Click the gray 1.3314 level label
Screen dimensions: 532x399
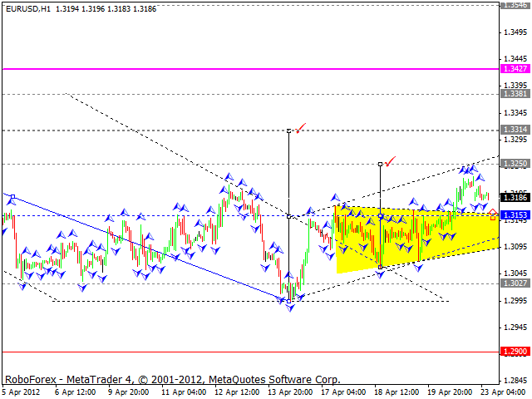[515, 130]
